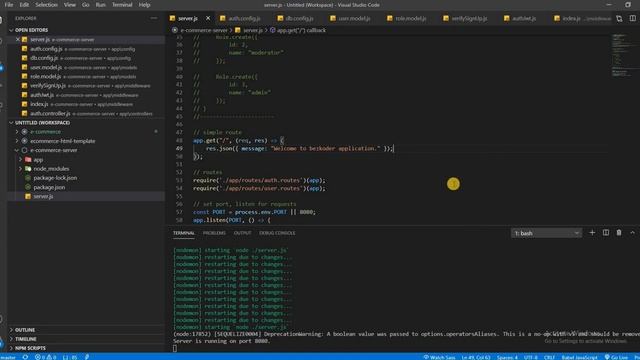The width and height of the screenshot is (640, 360).
Task: Create a new terminal with plus icon
Action: click(592, 233)
